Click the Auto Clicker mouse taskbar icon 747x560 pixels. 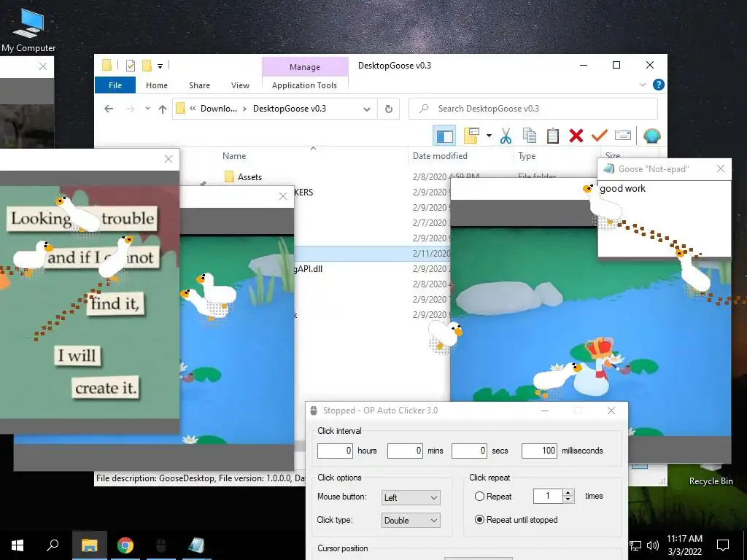tap(161, 545)
